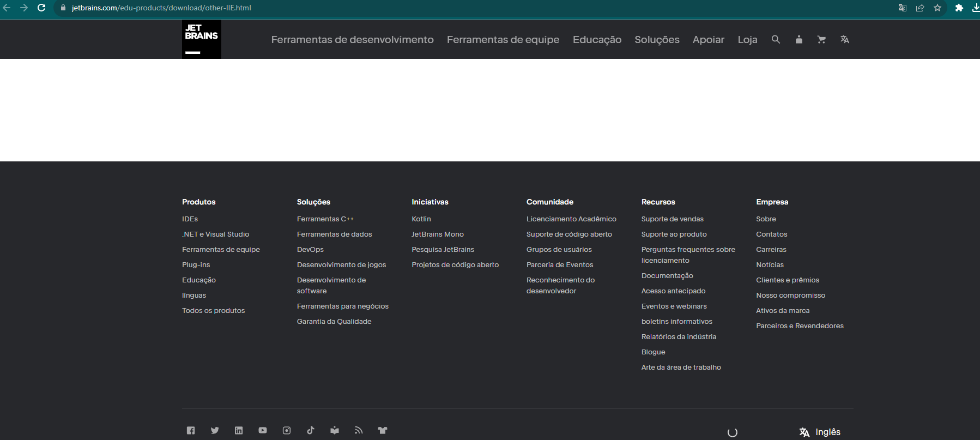Click the book reader footer icon

pyautogui.click(x=335, y=430)
